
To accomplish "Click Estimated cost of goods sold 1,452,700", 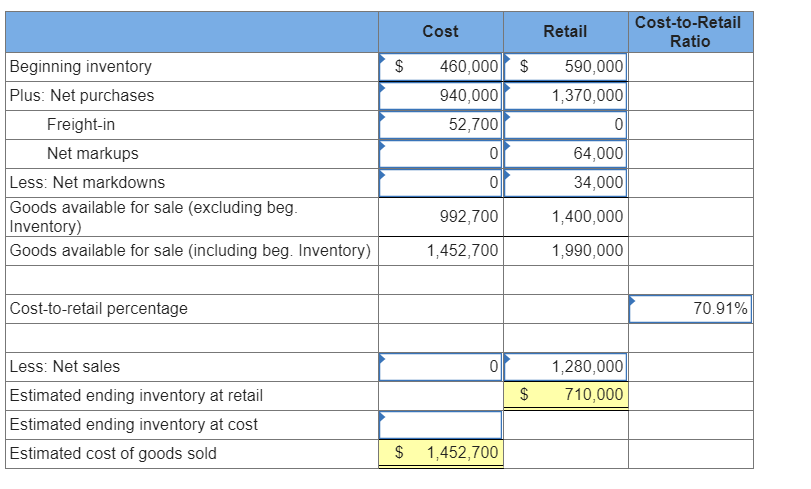I will point(441,453).
